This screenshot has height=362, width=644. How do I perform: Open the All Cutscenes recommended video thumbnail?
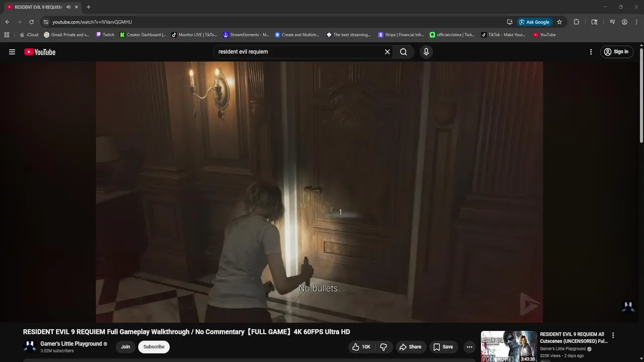[509, 346]
